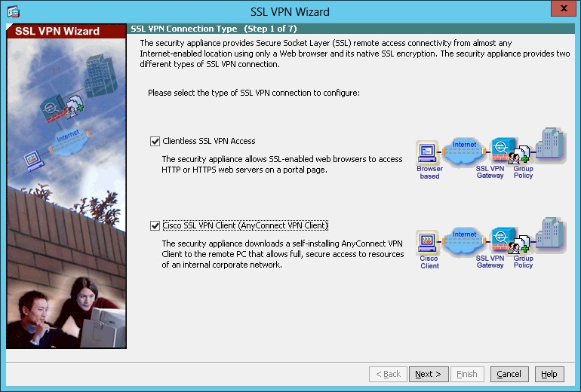
Task: Click Internet cloud in AnyConnect diagram
Action: 463,240
